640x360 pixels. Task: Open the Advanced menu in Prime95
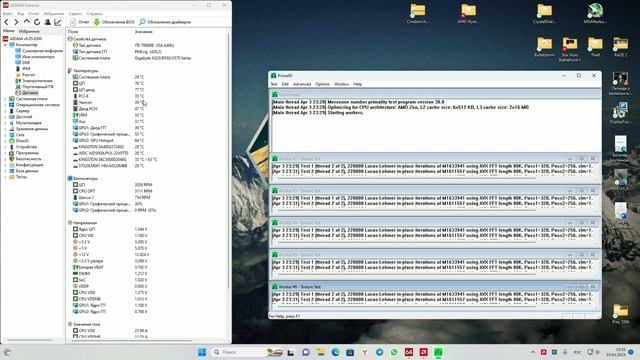[x=302, y=84]
